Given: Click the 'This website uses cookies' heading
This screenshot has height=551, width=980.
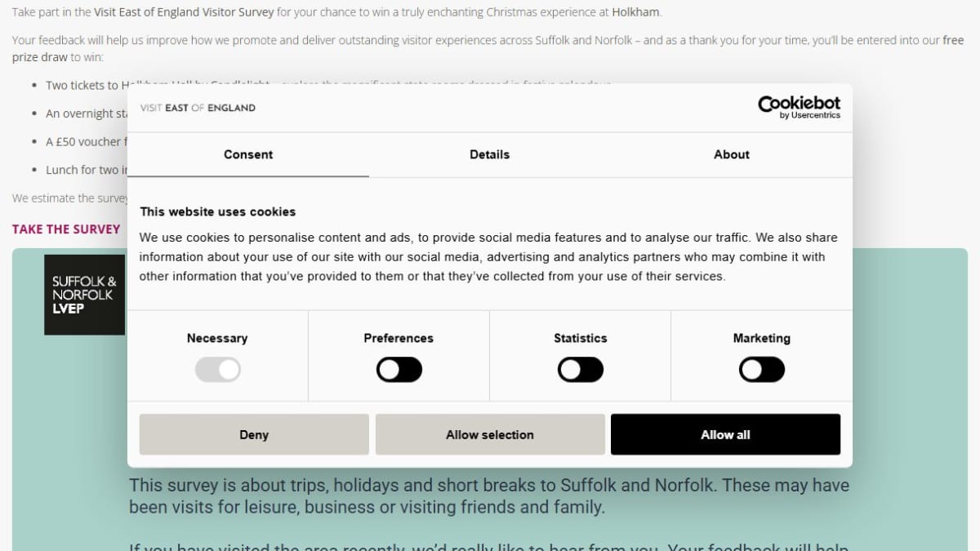Looking at the screenshot, I should tap(218, 211).
